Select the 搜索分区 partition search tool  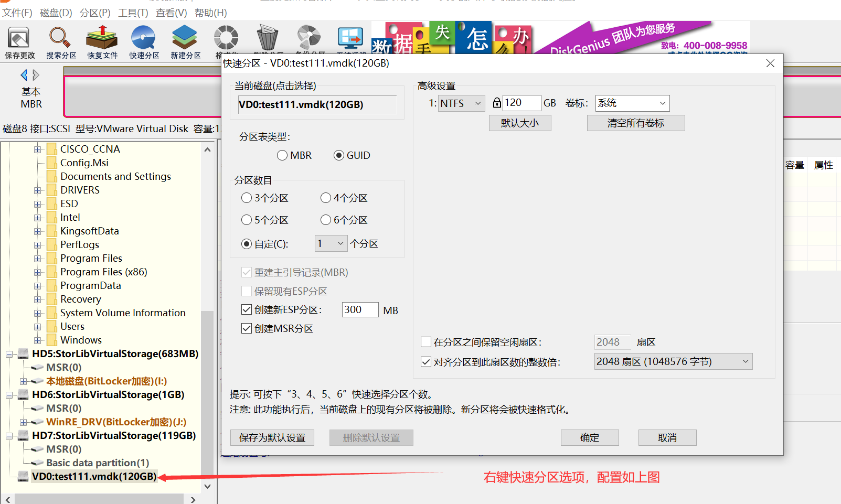point(60,41)
